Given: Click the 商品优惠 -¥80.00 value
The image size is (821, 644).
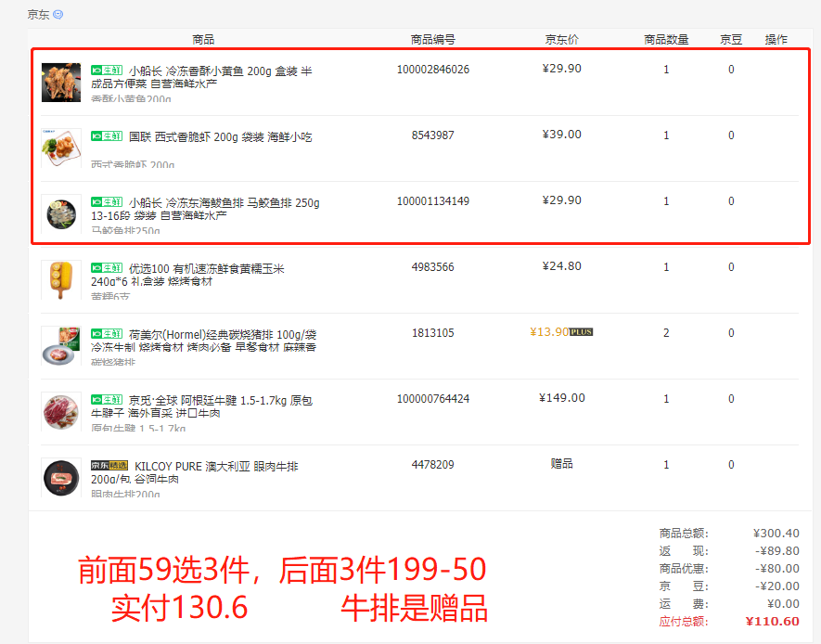Looking at the screenshot, I should click(777, 569).
